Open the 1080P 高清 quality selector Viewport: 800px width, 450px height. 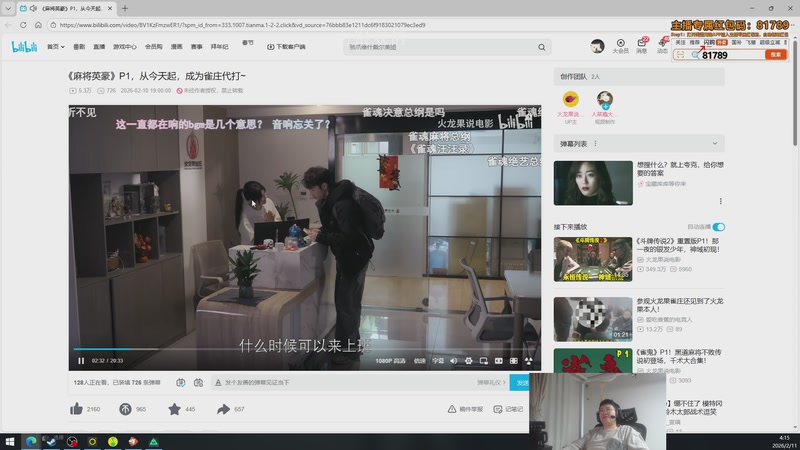[x=390, y=361]
